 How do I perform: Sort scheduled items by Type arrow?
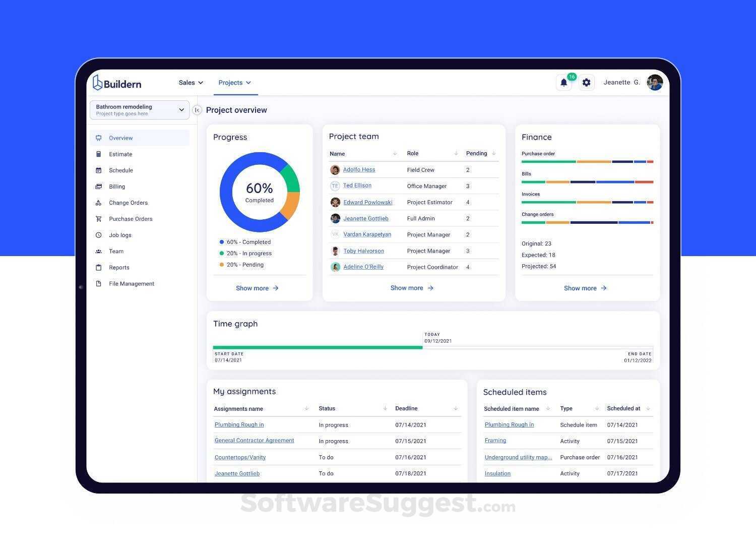pyautogui.click(x=597, y=408)
